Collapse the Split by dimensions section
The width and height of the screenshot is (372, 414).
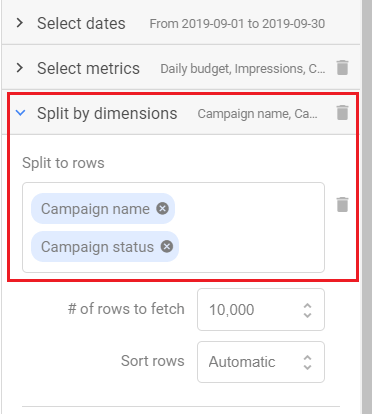[x=21, y=113]
